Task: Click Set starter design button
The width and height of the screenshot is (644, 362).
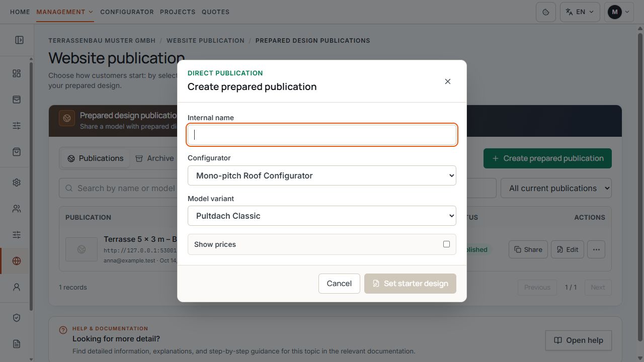Action: click(x=410, y=284)
